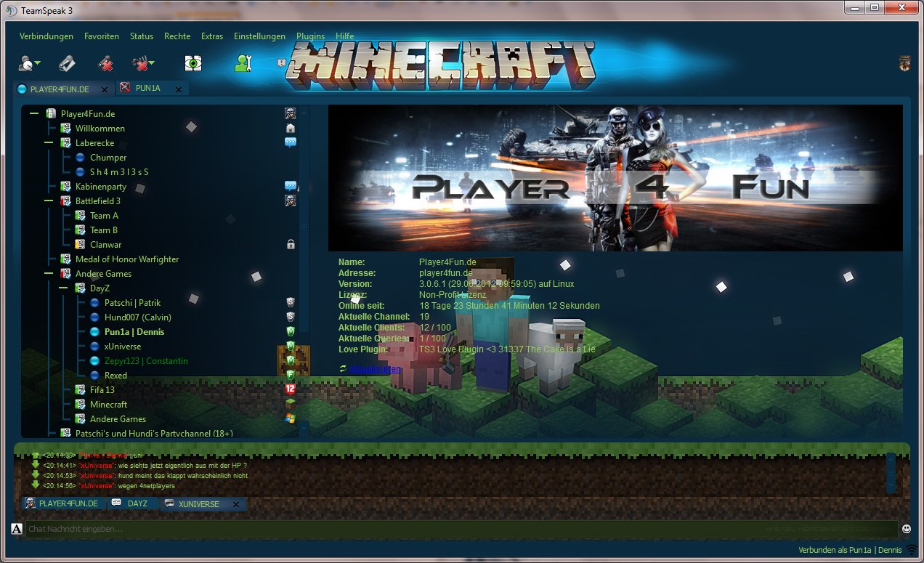This screenshot has width=924, height=563.
Task: Select the Medal of Honor Warfighter channel
Action: [x=127, y=259]
